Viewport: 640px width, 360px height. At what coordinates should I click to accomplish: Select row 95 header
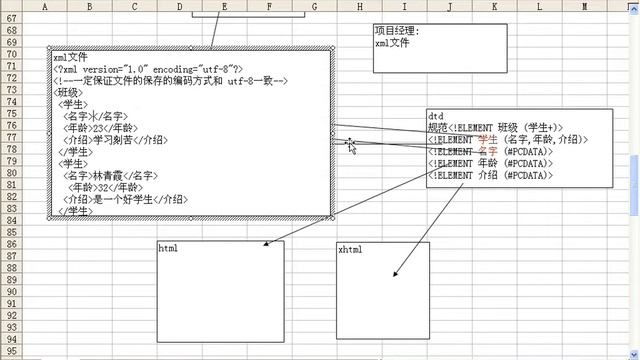[x=11, y=351]
